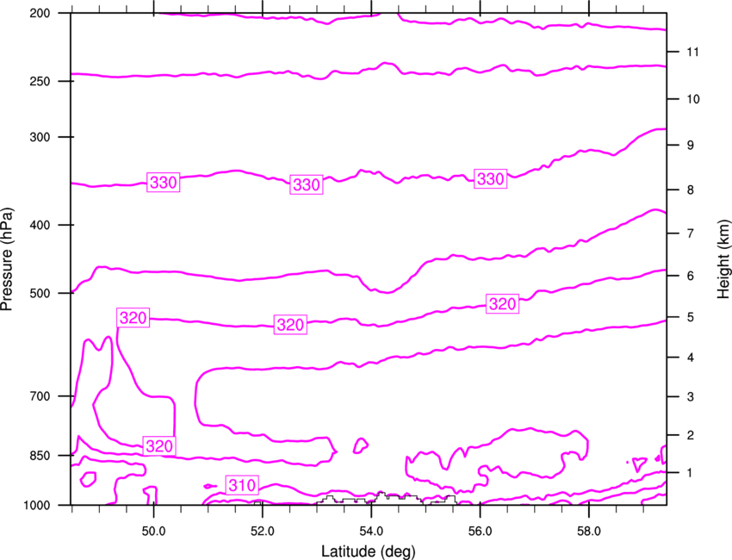Pick the 11 km height tick label

[692, 52]
